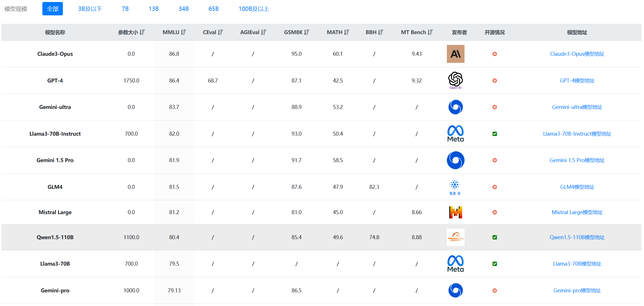Click Zhipu AI logo in GLM4 row
Image resolution: width=644 pixels, height=306 pixels.
pyautogui.click(x=455, y=187)
